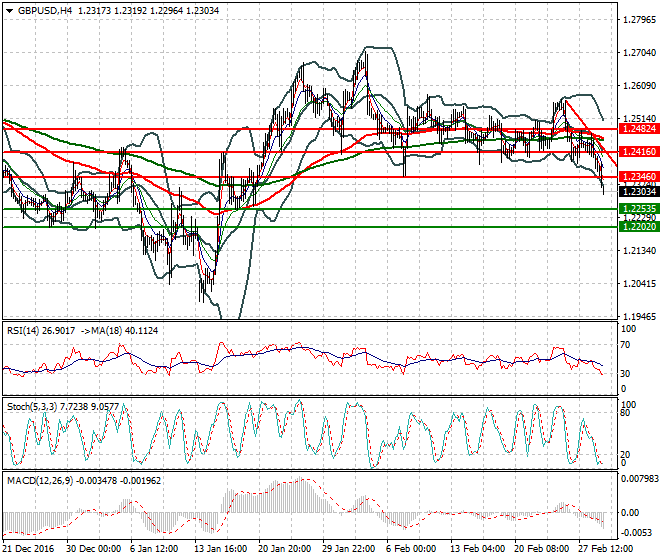Select the 1.26090 price scale value
660x560 pixels.
pos(639,85)
